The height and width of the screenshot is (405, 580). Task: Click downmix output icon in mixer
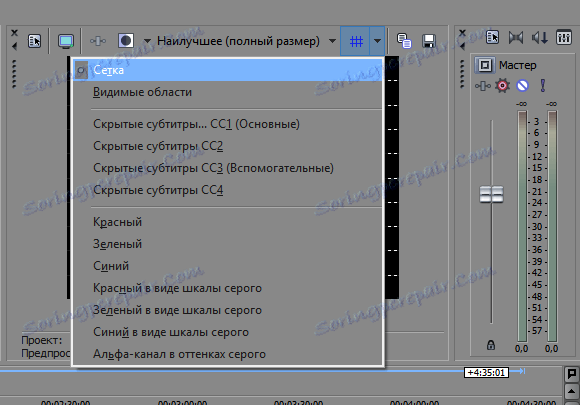(x=516, y=37)
